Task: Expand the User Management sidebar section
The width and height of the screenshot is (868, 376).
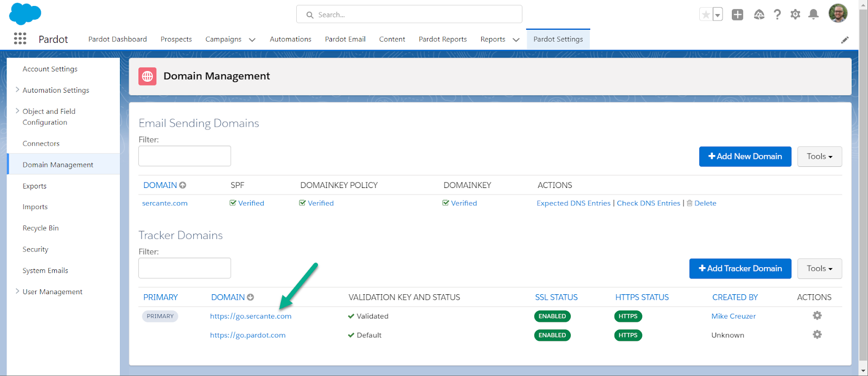Action: [x=17, y=291]
